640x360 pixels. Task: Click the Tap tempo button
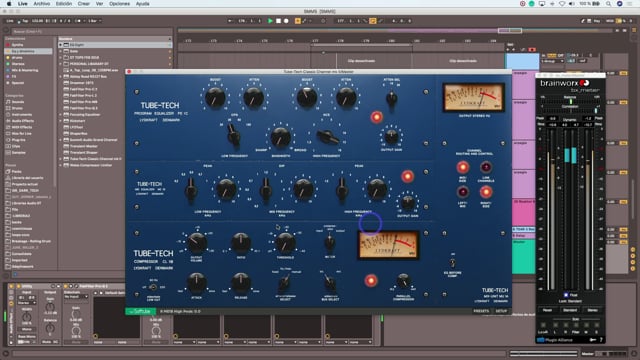[x=25, y=21]
